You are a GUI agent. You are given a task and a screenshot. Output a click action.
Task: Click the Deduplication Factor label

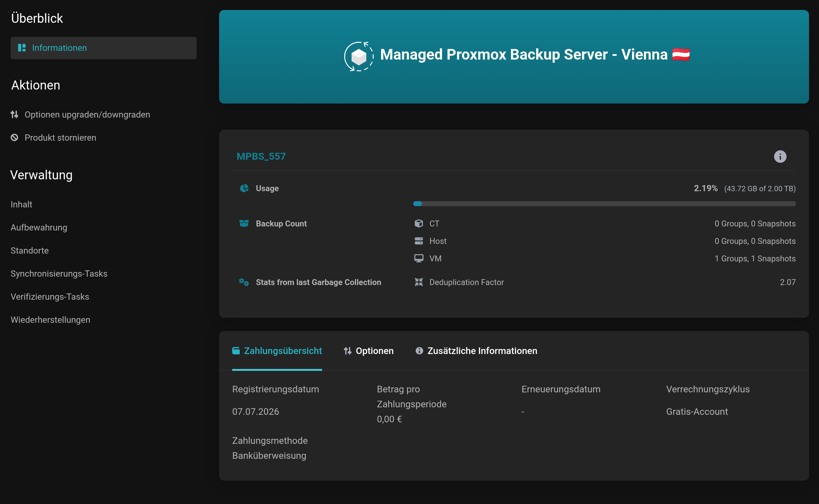point(466,282)
